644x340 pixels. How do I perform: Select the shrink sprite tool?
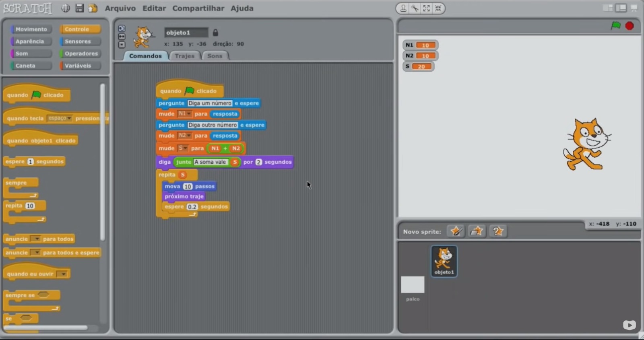tap(438, 8)
